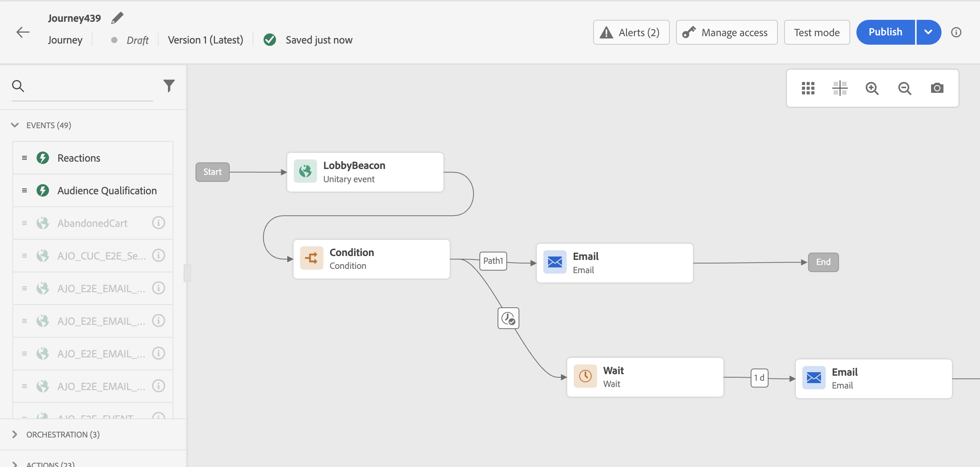Screen dimensions: 980x467
Task: Click the zoom out magnifier icon
Action: tap(905, 88)
